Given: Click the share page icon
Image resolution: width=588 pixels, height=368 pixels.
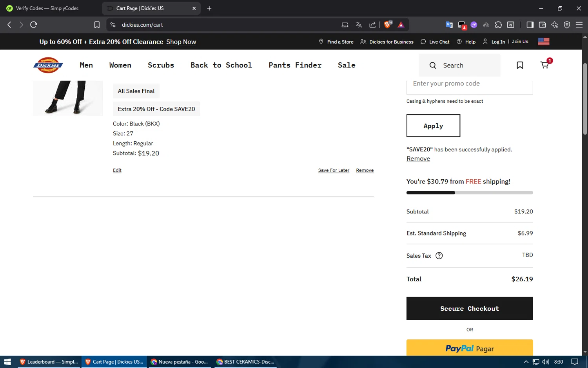Looking at the screenshot, I should [x=372, y=25].
